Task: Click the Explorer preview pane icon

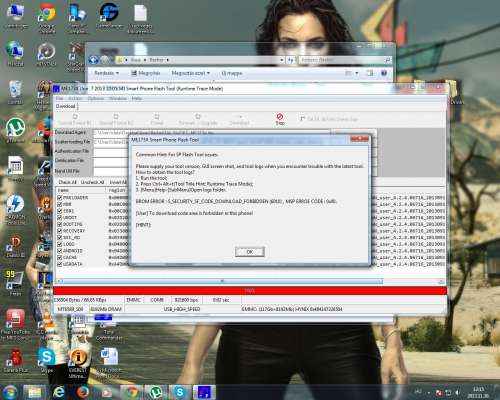Action: (x=370, y=73)
